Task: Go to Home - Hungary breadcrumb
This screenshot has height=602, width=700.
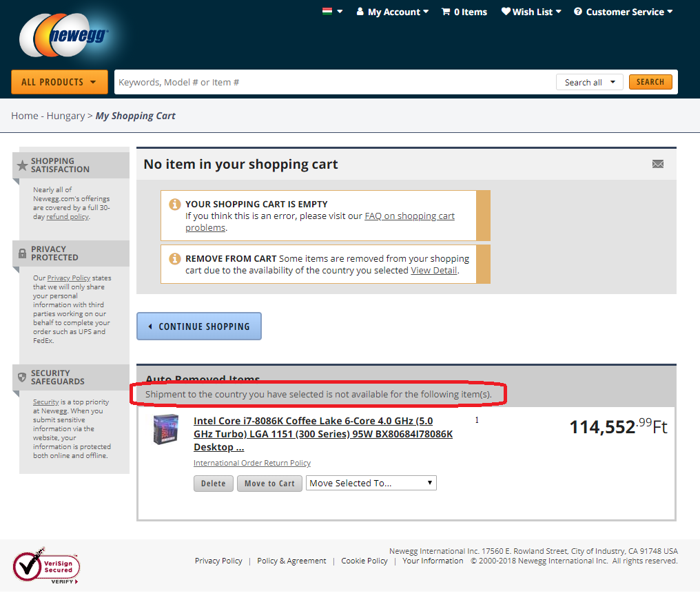Action: coord(48,116)
